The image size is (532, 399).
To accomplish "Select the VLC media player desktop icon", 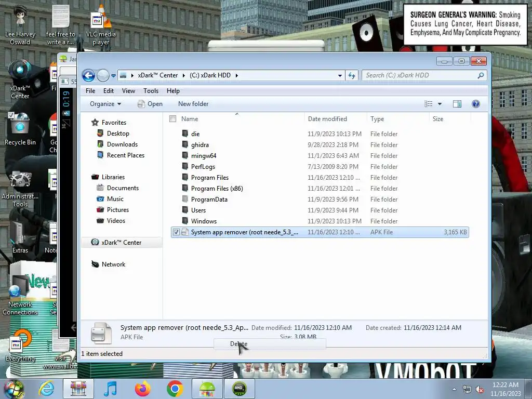I will [100, 26].
